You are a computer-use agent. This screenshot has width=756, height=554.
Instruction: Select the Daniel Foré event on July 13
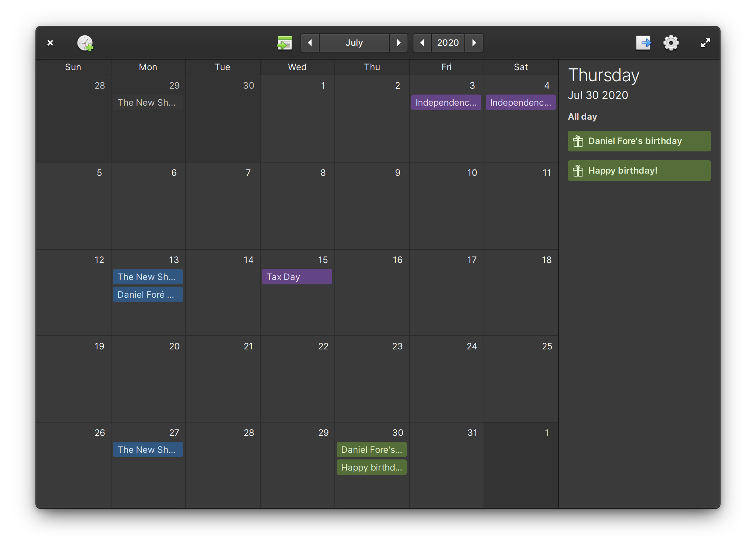point(148,295)
